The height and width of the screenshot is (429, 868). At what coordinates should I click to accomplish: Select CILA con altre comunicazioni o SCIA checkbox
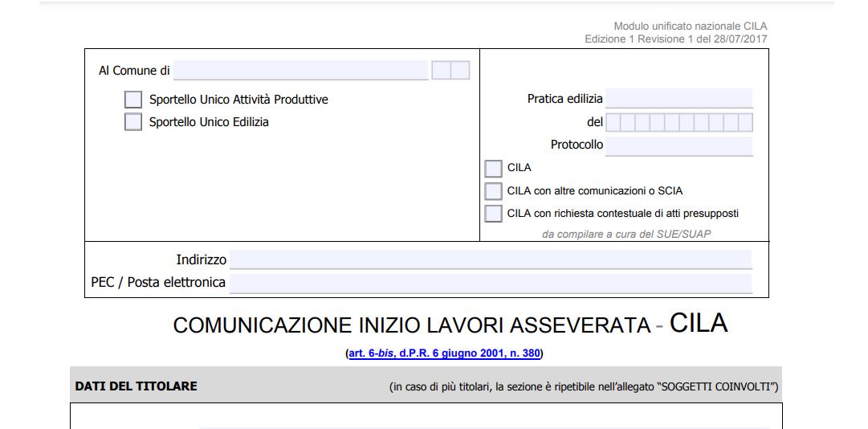pos(494,191)
